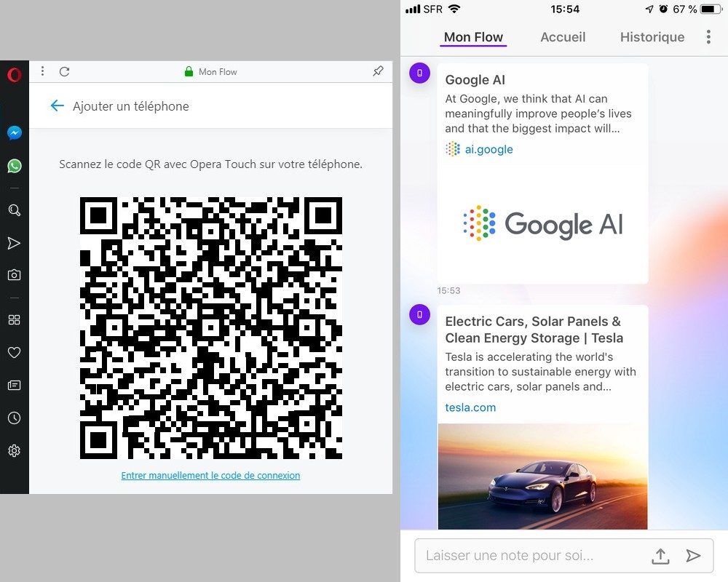728x582 pixels.
Task: Switch to the Accueil tab
Action: pos(563,37)
